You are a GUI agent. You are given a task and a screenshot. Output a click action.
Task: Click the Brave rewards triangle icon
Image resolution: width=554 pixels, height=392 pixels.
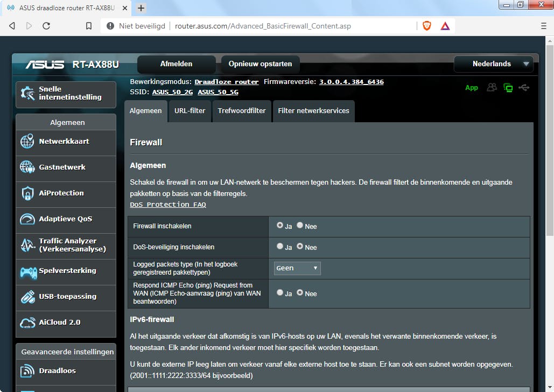point(445,26)
